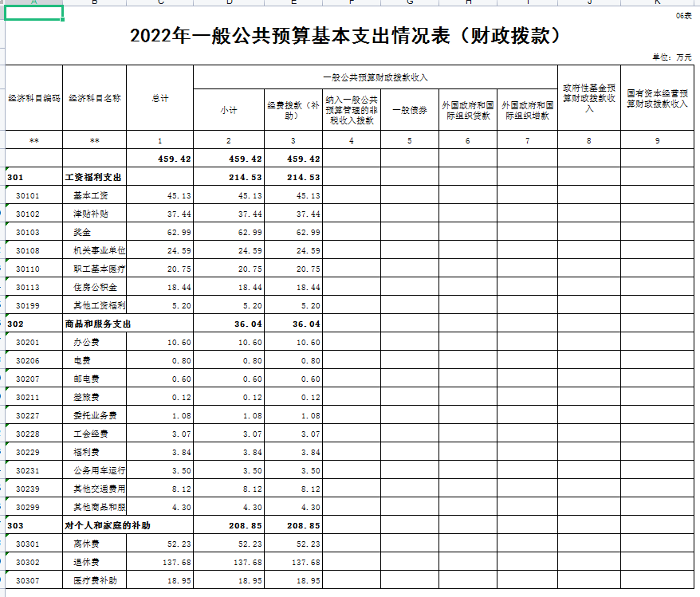Click the 外国政府和国际组织贷款 header
Image resolution: width=700 pixels, height=597 pixels.
(468, 110)
